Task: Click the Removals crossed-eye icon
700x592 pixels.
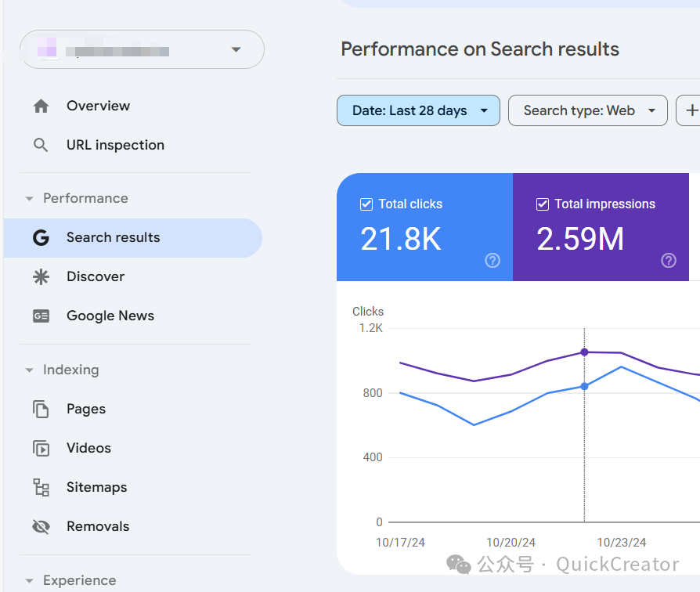Action: point(41,527)
